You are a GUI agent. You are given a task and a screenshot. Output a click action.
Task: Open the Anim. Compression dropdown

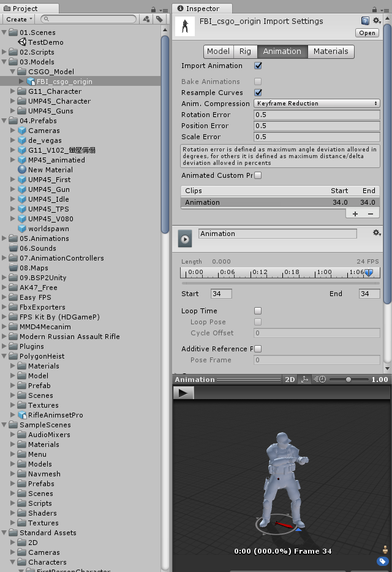[x=317, y=104]
